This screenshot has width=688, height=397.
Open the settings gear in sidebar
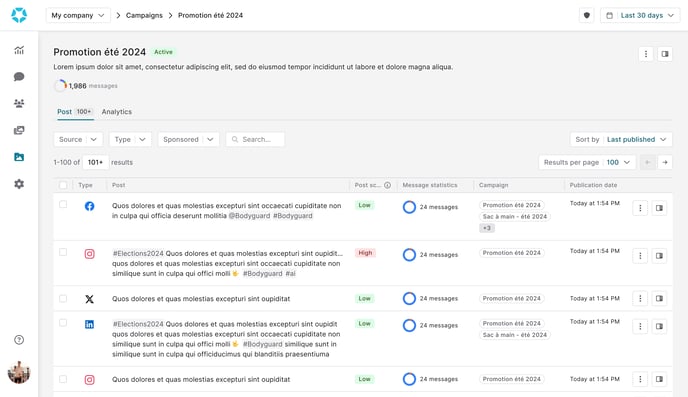(x=19, y=184)
